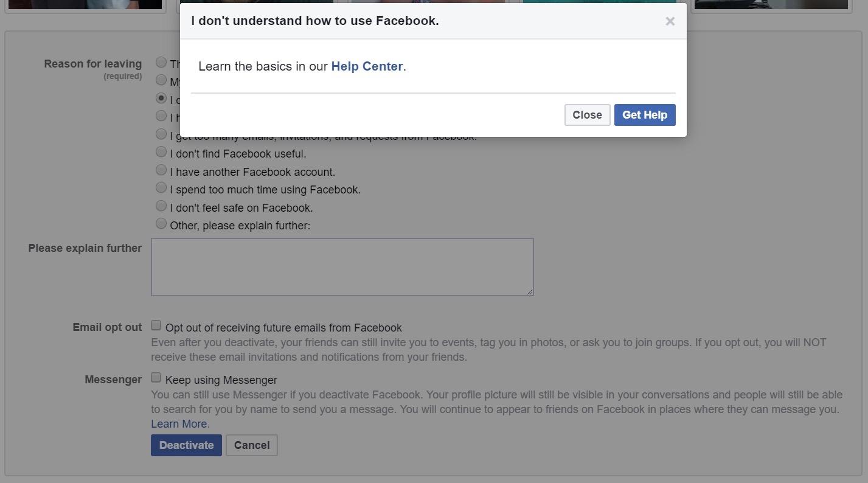Select the first reason for leaving radio option
Image resolution: width=868 pixels, height=483 pixels.
tap(161, 62)
